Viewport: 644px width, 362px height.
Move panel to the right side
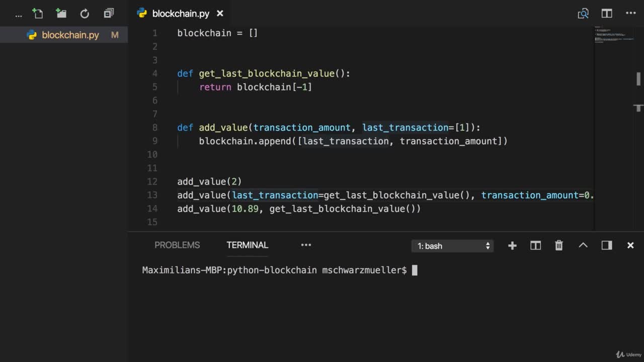(607, 245)
